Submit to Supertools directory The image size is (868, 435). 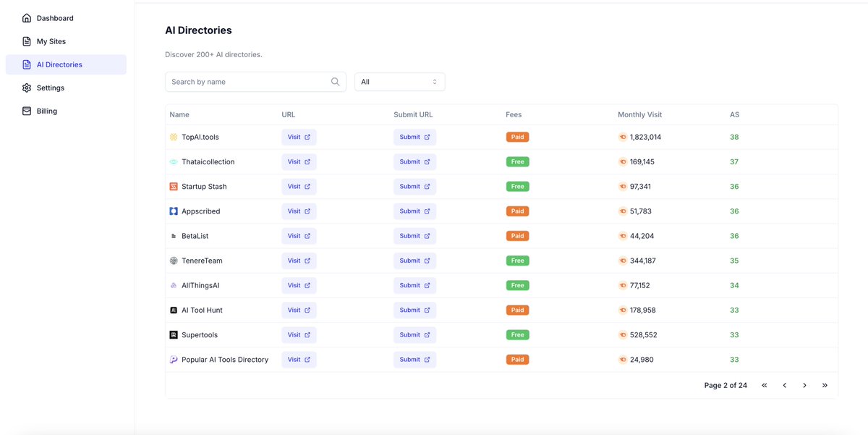click(415, 334)
